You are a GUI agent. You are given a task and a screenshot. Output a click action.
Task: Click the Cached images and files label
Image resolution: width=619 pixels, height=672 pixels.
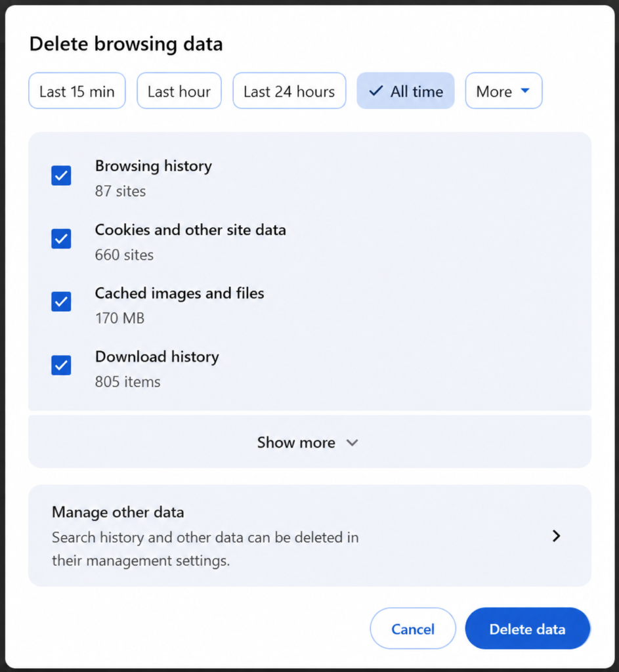click(180, 293)
